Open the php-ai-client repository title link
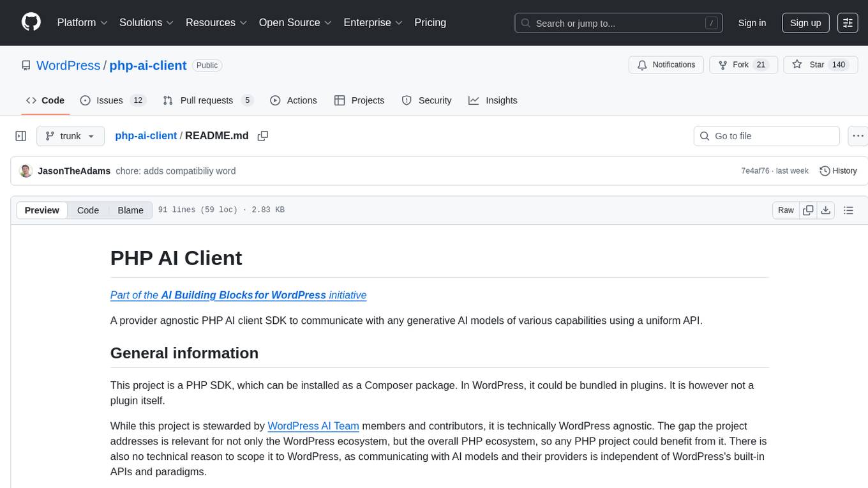The width and height of the screenshot is (868, 488). (148, 65)
